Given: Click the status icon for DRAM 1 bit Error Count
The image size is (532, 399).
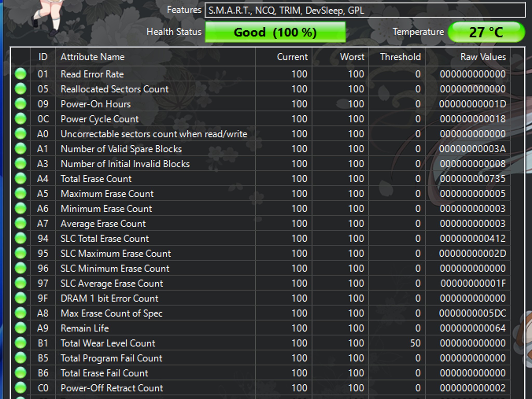Looking at the screenshot, I should pos(21,298).
